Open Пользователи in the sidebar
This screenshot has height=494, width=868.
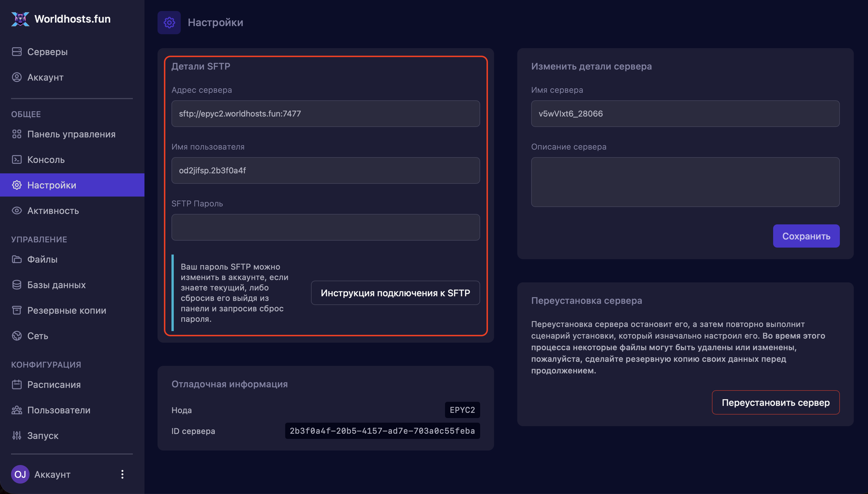pos(58,410)
